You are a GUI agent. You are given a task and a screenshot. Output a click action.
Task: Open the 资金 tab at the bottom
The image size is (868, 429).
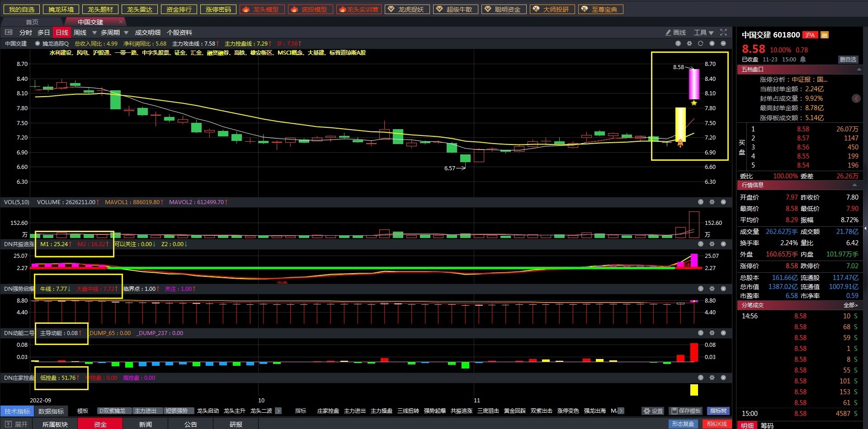100,424
